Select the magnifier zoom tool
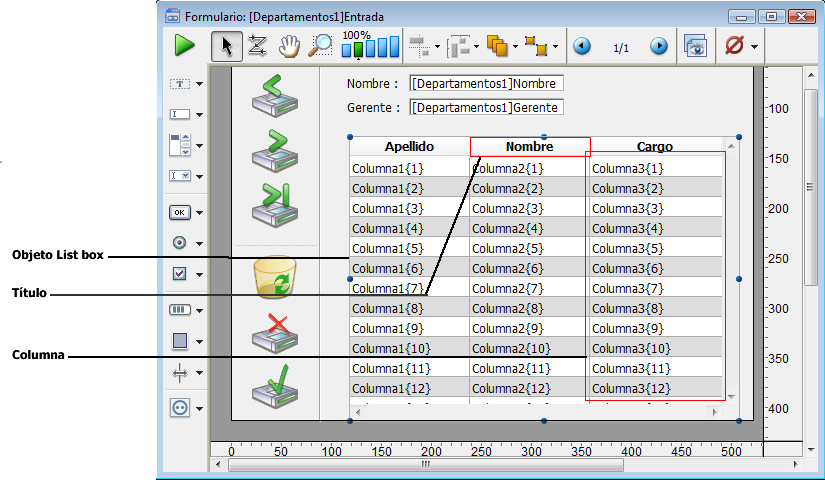 pos(321,46)
